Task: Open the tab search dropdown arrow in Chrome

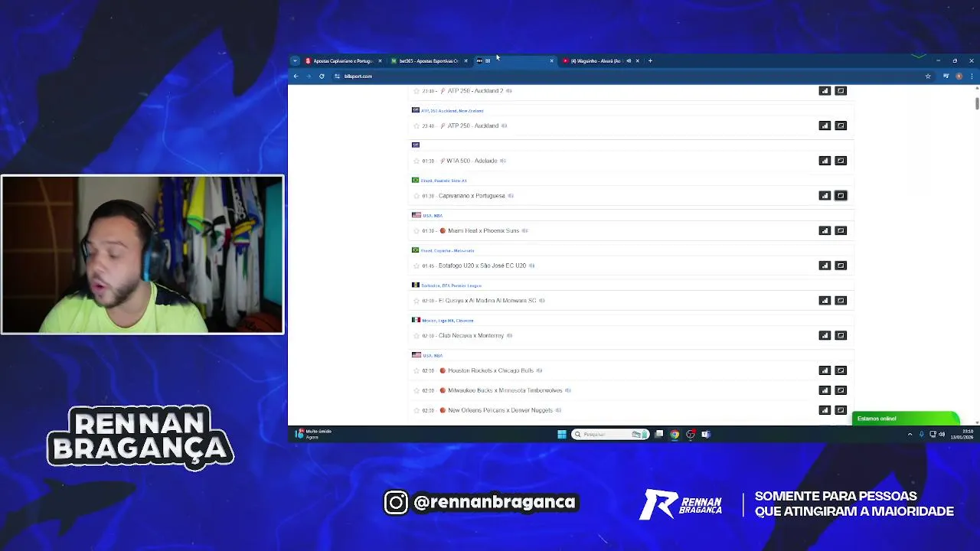Action: point(295,60)
